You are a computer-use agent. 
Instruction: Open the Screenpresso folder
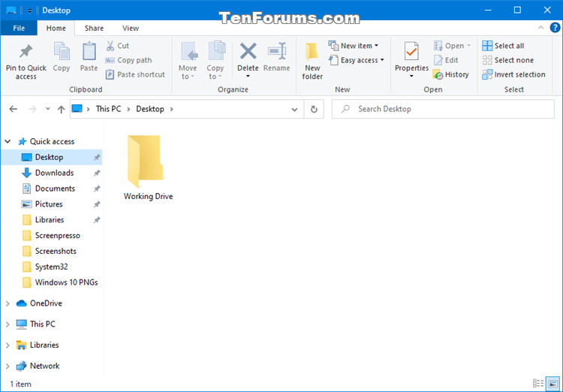[52, 235]
